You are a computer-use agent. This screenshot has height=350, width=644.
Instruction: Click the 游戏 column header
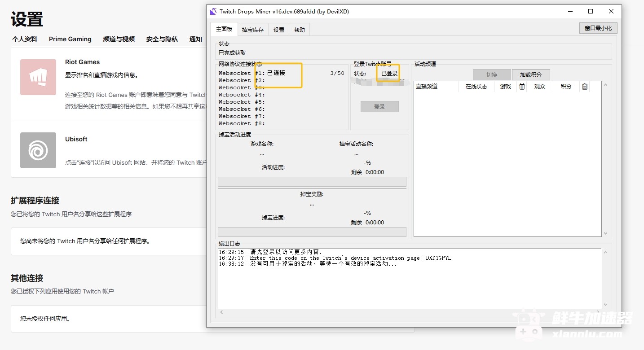tap(506, 87)
